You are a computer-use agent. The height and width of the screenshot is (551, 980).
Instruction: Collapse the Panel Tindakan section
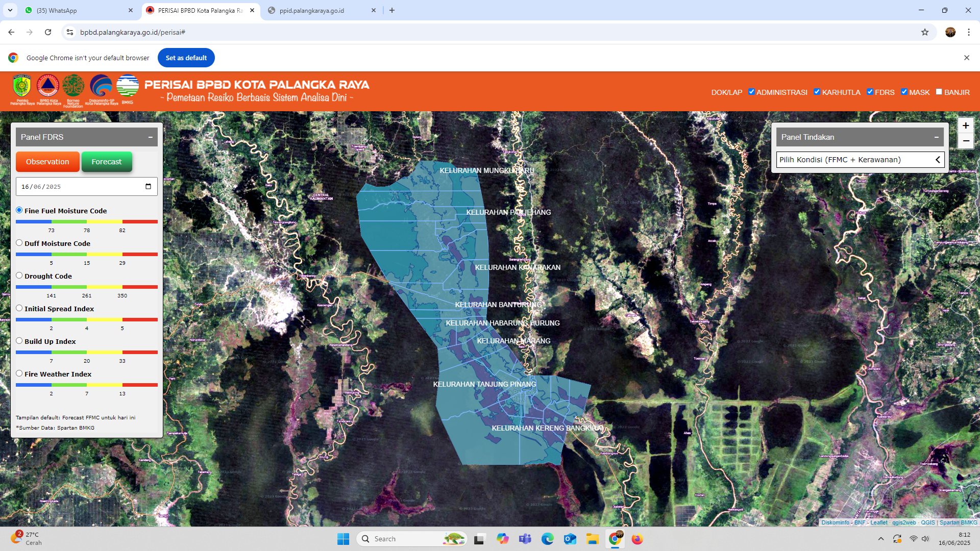click(x=936, y=137)
